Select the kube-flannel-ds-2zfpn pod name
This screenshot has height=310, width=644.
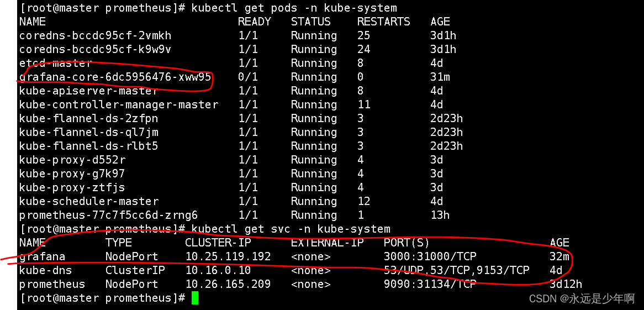click(89, 118)
